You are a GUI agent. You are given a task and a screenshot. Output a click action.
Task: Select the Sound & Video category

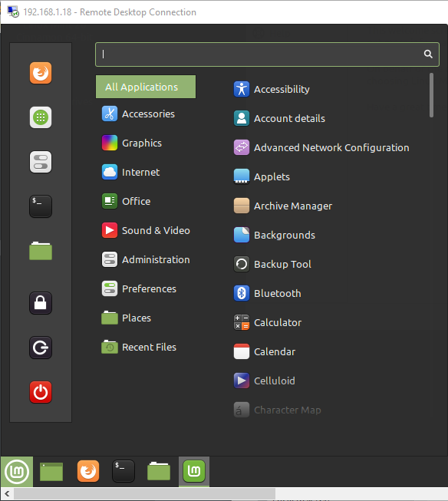[146, 230]
